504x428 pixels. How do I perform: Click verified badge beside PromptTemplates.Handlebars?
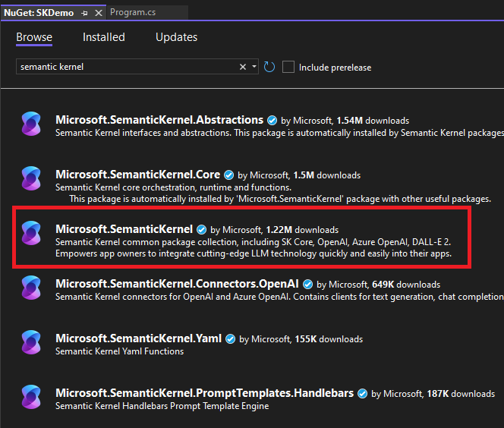point(363,394)
